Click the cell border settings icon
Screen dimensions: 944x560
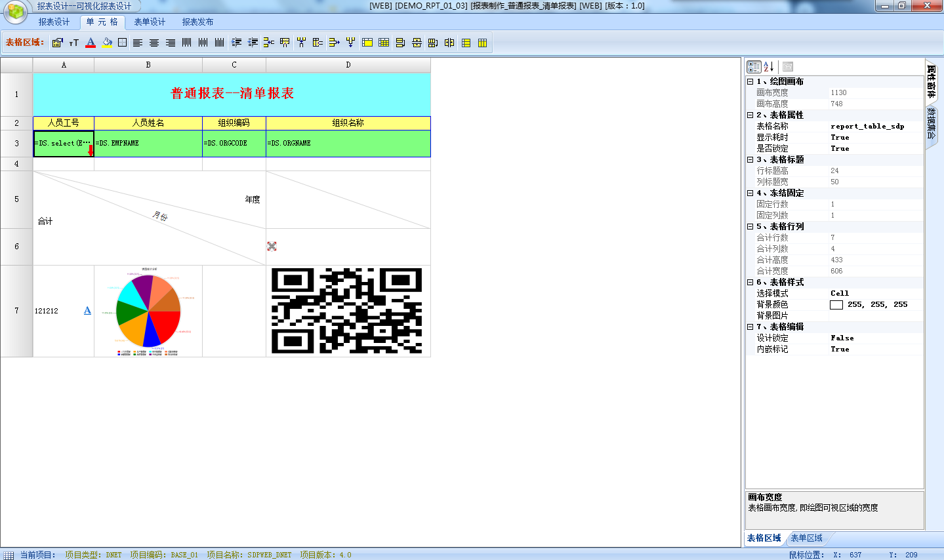pos(123,43)
